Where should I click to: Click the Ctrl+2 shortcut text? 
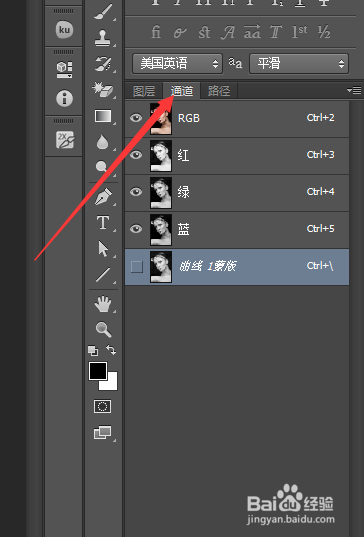click(x=321, y=118)
